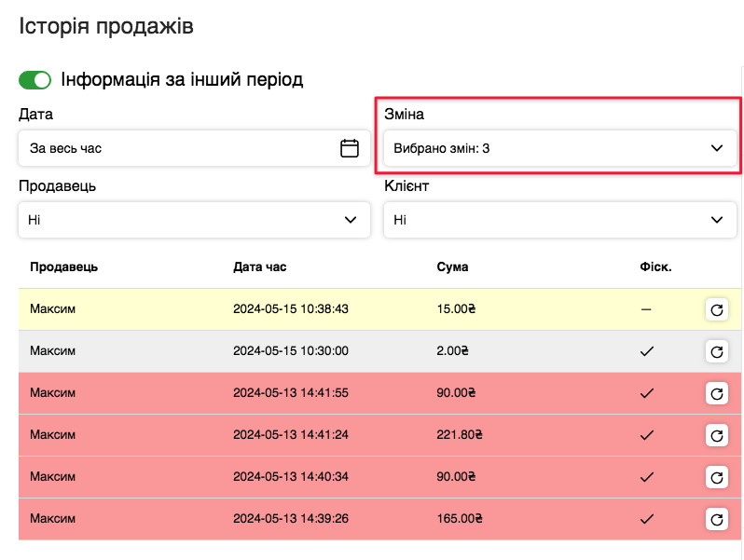Open the Продавець dropdown

pyautogui.click(x=194, y=220)
